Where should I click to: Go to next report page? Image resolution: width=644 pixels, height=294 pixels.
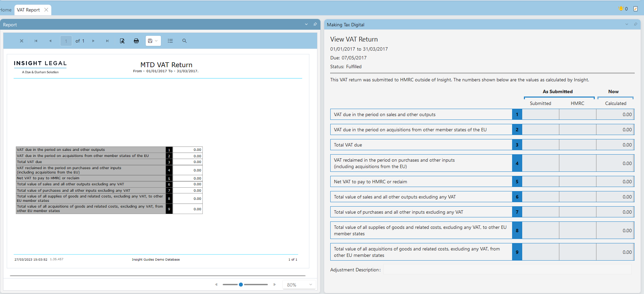(x=93, y=41)
